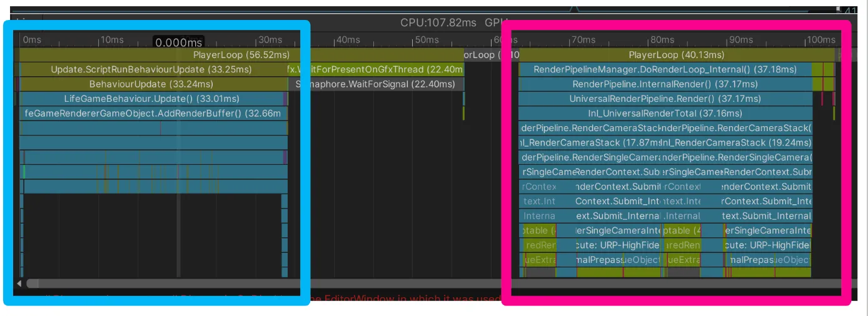This screenshot has height=316, width=868.
Task: Click the 0.000ms time cursor label
Action: (179, 42)
